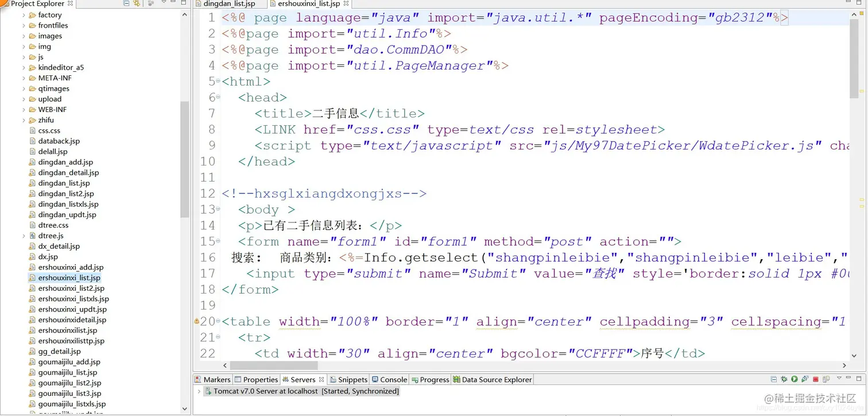This screenshot has width=868, height=416.
Task: Open the Progress tab
Action: tap(430, 379)
